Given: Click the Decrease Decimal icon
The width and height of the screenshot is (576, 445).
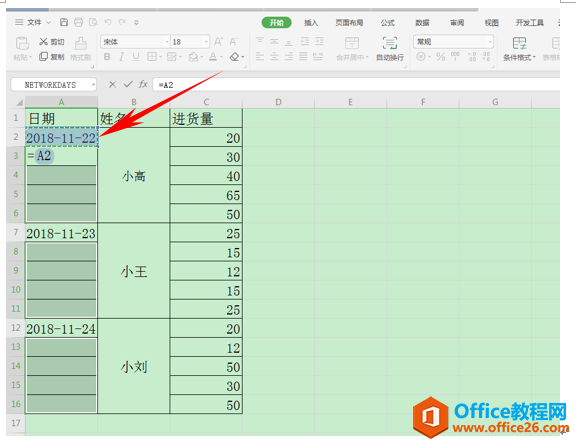Looking at the screenshot, I should pos(486,57).
